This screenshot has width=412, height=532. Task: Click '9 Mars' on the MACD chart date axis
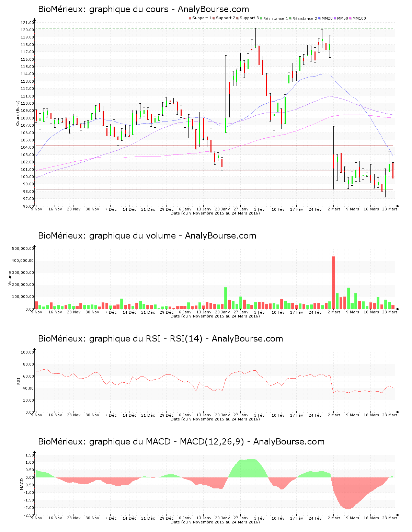point(352,518)
